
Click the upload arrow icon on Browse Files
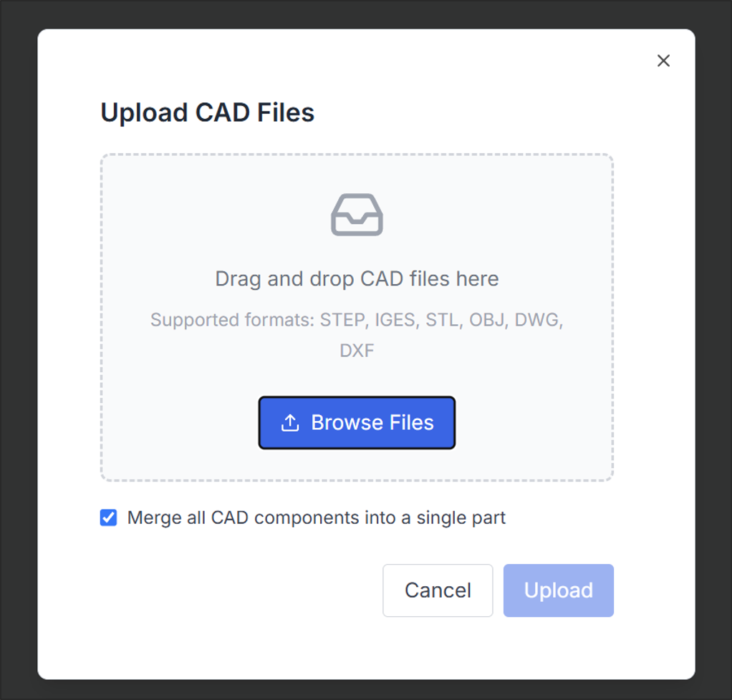coord(290,423)
